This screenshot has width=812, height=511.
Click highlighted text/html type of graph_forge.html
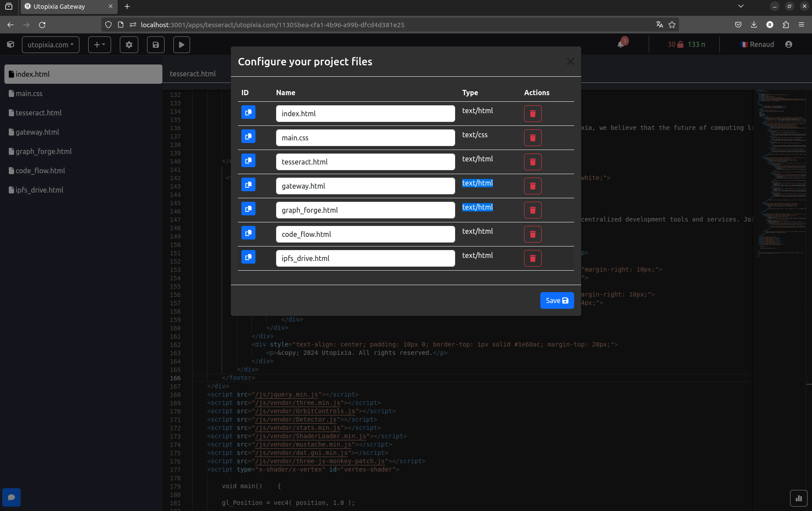click(478, 207)
